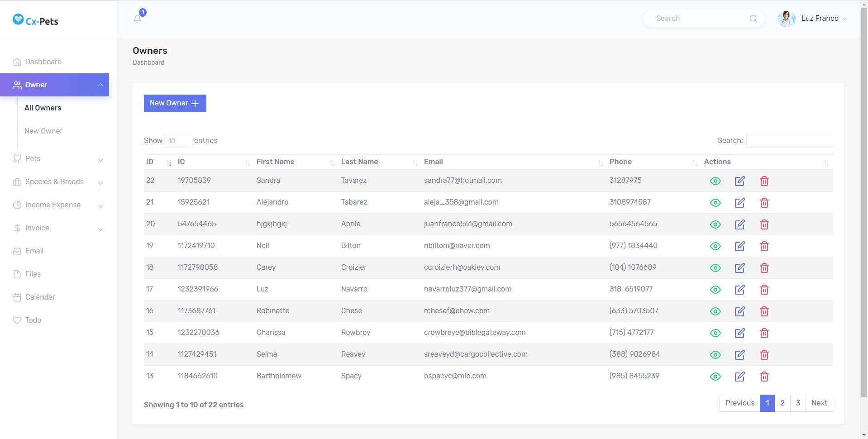Open the notifications bell icon

pyautogui.click(x=138, y=19)
